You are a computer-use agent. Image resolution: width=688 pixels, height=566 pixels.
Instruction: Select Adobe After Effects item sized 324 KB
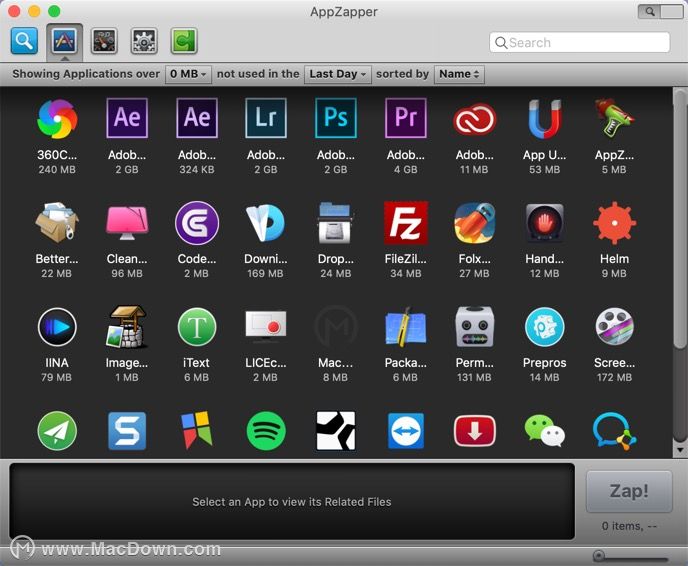197,118
